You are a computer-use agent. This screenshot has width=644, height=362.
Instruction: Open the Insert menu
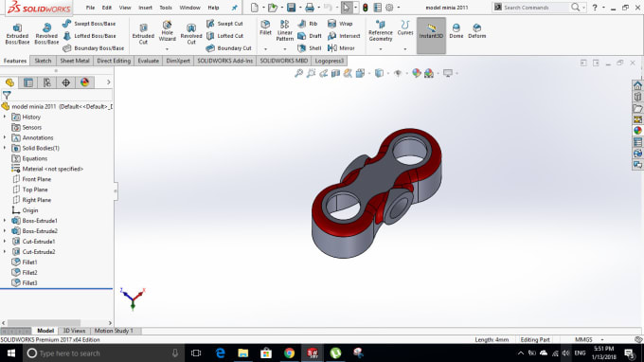[x=146, y=8]
